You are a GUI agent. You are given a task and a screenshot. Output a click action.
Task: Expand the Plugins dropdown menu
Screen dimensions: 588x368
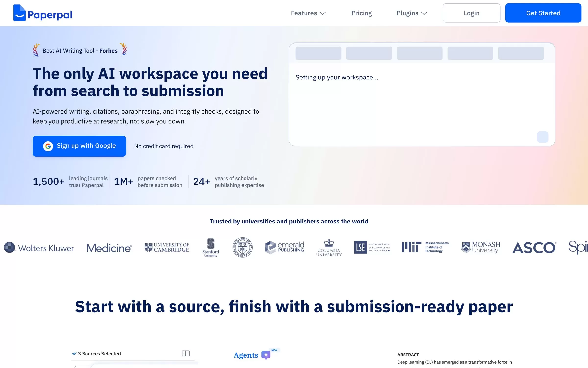click(x=412, y=13)
